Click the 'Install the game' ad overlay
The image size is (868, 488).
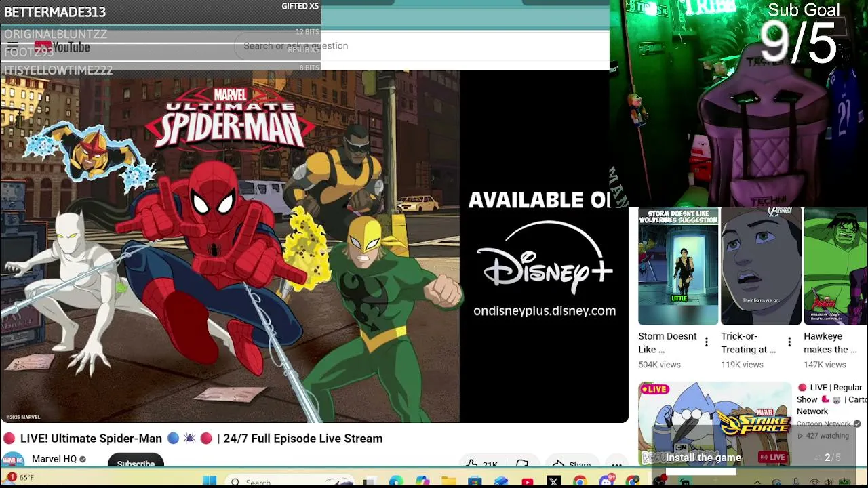pos(703,457)
